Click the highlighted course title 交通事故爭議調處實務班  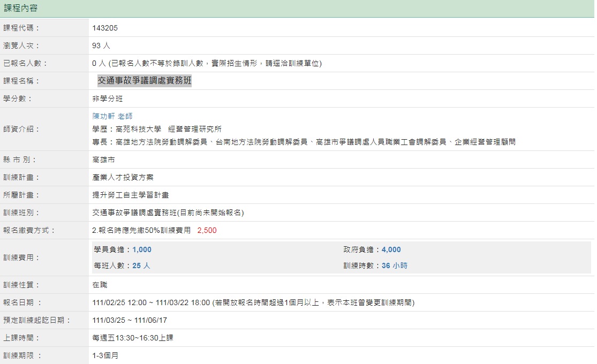coord(144,81)
